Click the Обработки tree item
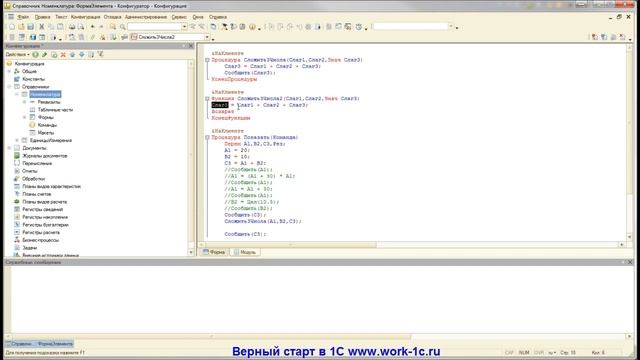The width and height of the screenshot is (640, 360). click(x=33, y=179)
